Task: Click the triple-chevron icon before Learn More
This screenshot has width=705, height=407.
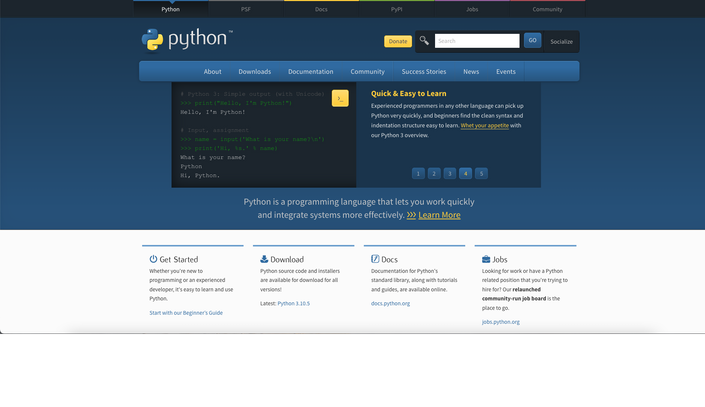Action: [411, 215]
